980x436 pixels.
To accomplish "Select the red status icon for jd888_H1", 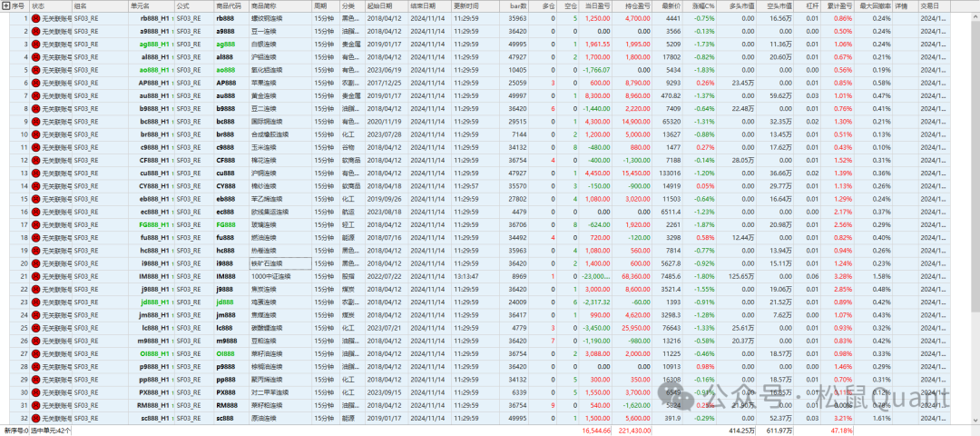I will pos(35,302).
